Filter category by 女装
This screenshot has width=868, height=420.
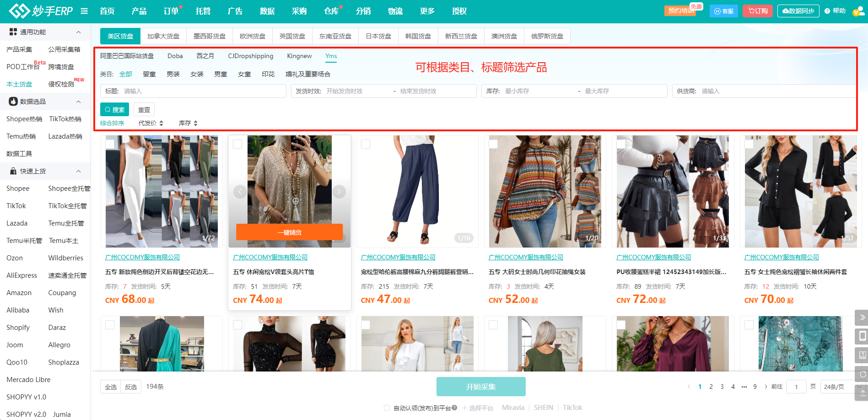click(x=197, y=74)
